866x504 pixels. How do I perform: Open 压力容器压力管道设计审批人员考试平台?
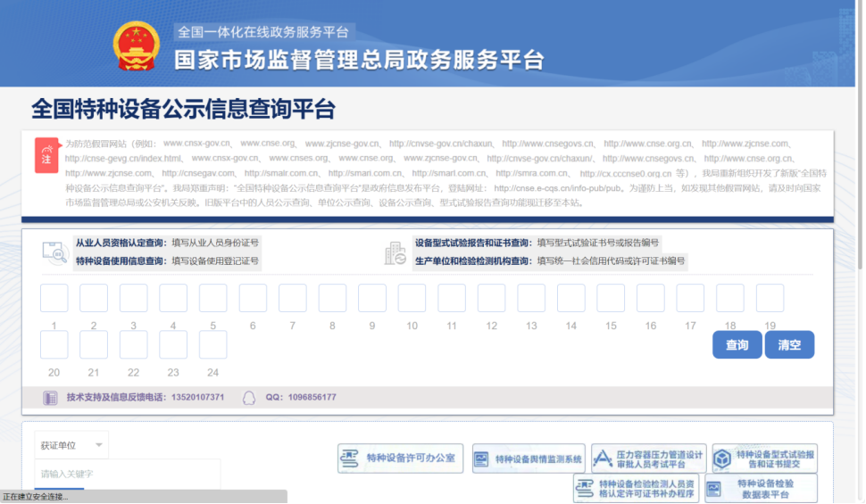pos(649,459)
